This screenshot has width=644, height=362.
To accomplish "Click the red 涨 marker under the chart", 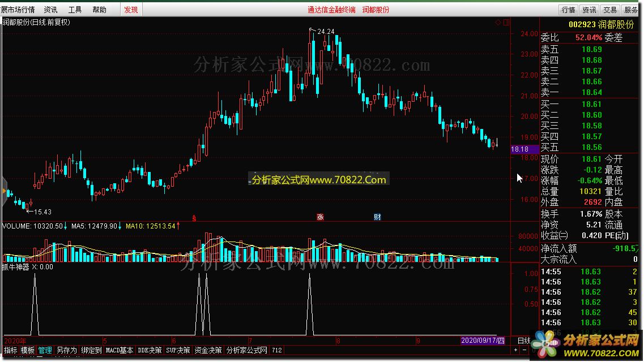I will click(320, 217).
